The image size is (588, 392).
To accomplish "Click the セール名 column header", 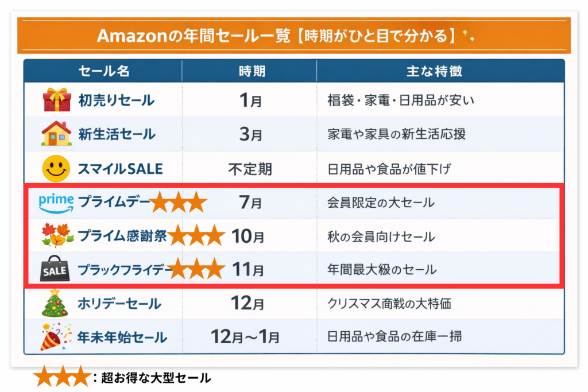I will point(104,71).
